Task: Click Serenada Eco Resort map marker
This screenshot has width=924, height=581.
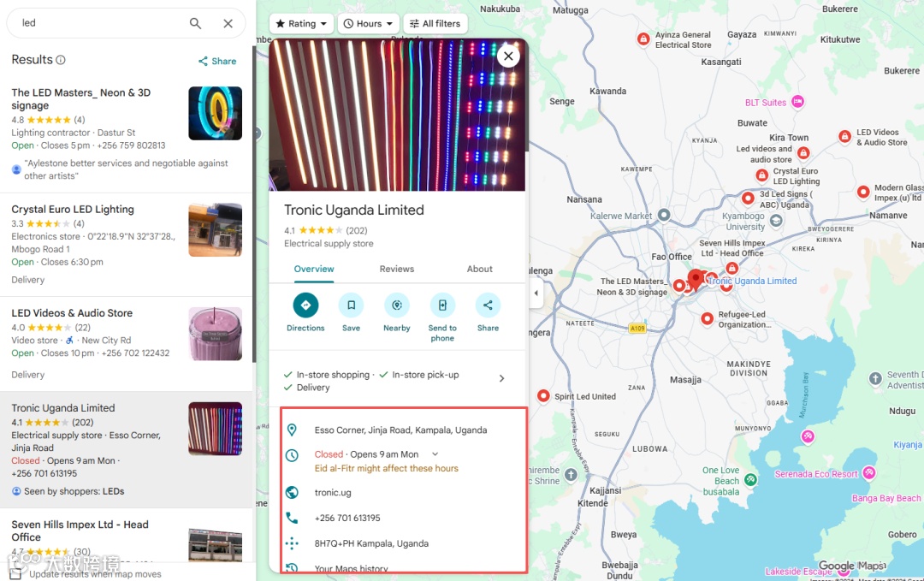Action: tap(868, 472)
